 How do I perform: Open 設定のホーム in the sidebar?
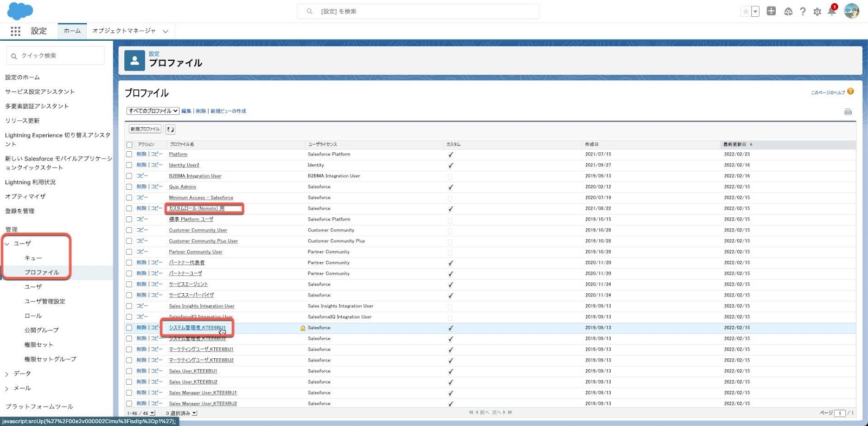(22, 78)
